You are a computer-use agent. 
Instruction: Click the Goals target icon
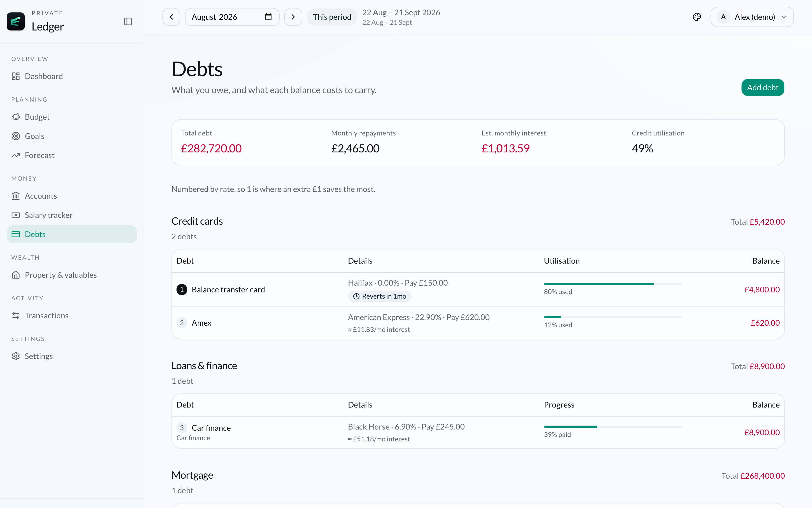[x=16, y=136]
